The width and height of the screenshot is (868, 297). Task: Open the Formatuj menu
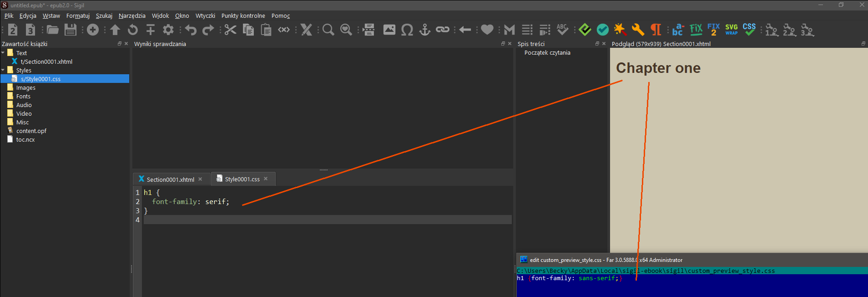coord(78,15)
